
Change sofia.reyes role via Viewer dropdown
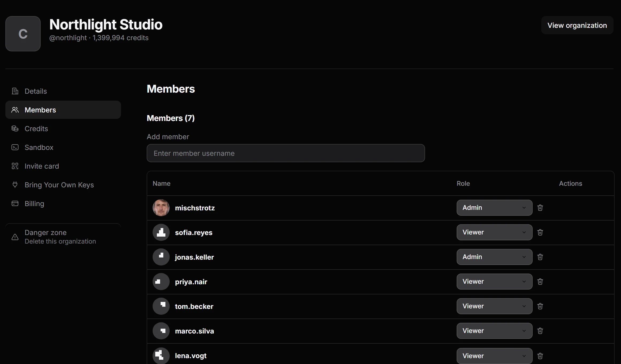click(x=494, y=232)
